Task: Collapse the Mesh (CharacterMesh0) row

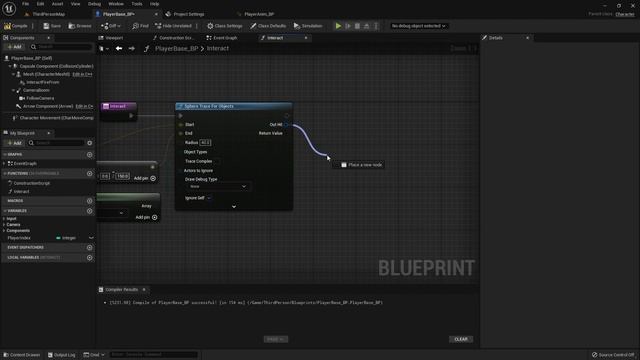Action: 13,74
